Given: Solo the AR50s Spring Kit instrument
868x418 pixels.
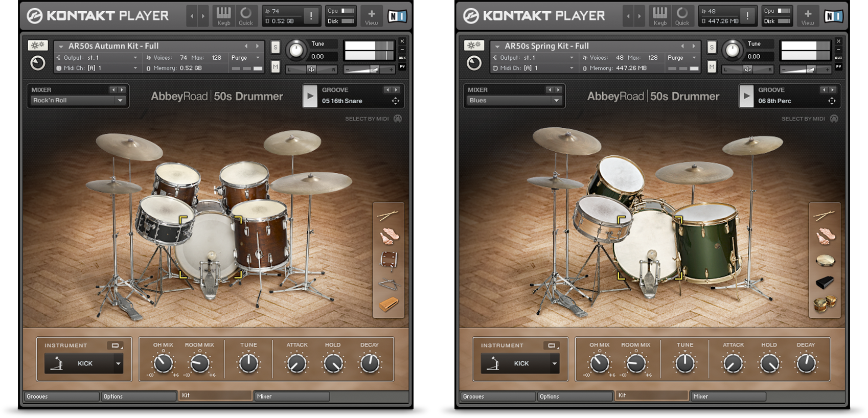Looking at the screenshot, I should [712, 48].
